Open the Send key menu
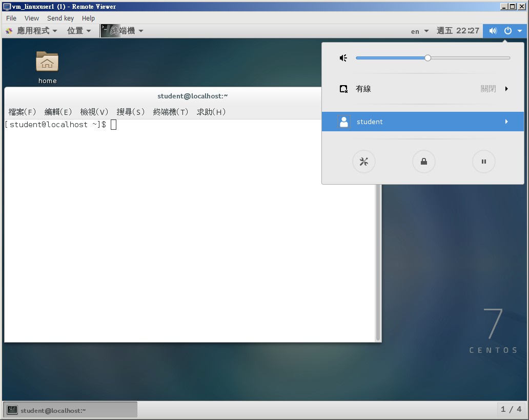Viewport: 529px width, 420px height. click(60, 18)
